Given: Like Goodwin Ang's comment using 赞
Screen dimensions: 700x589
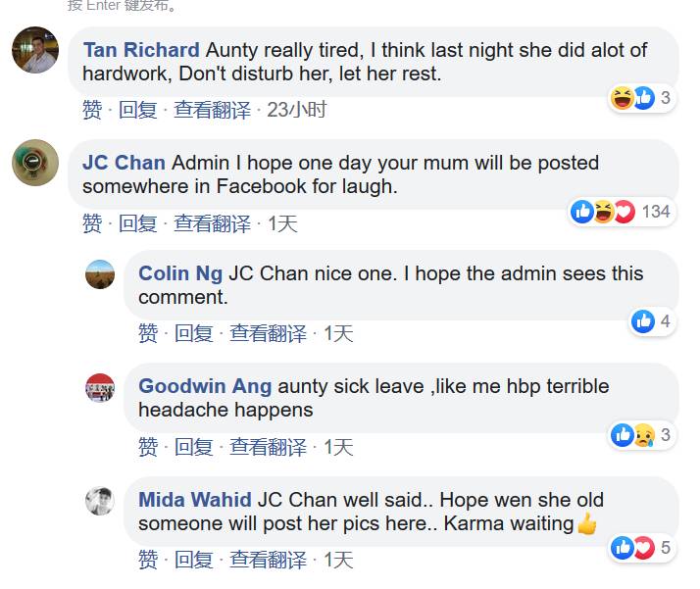Looking at the screenshot, I should pyautogui.click(x=147, y=447).
